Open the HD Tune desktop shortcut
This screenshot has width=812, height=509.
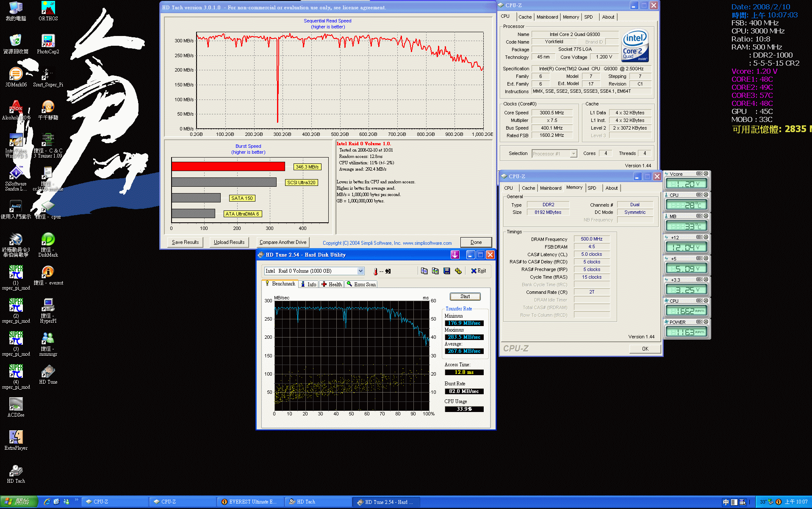tap(48, 375)
